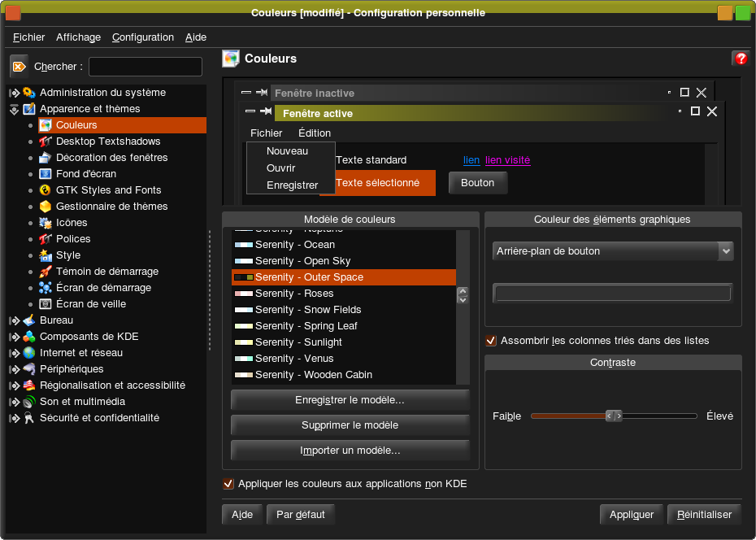
Task: Expand Internet et réseau category
Action: click(x=14, y=353)
